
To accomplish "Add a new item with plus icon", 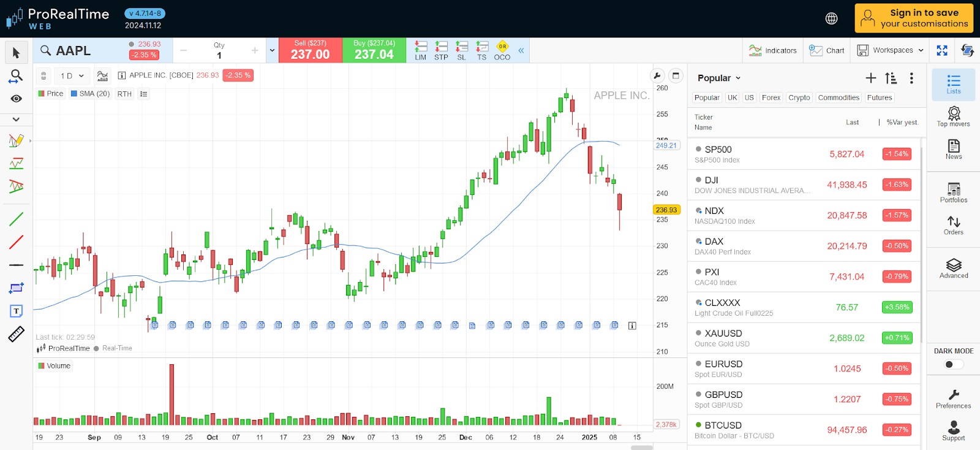I will (x=871, y=78).
